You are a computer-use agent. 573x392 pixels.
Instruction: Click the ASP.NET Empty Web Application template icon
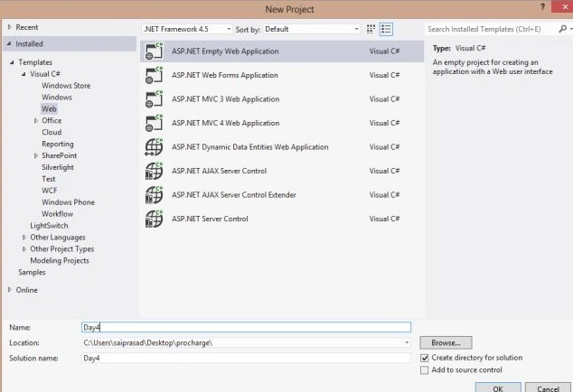coord(154,51)
